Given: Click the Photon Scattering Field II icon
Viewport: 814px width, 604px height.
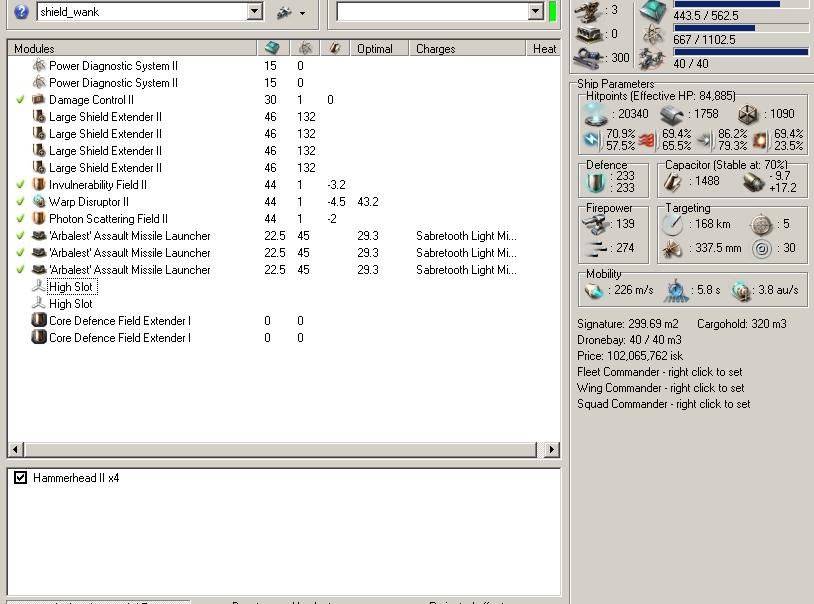Looking at the screenshot, I should point(39,218).
